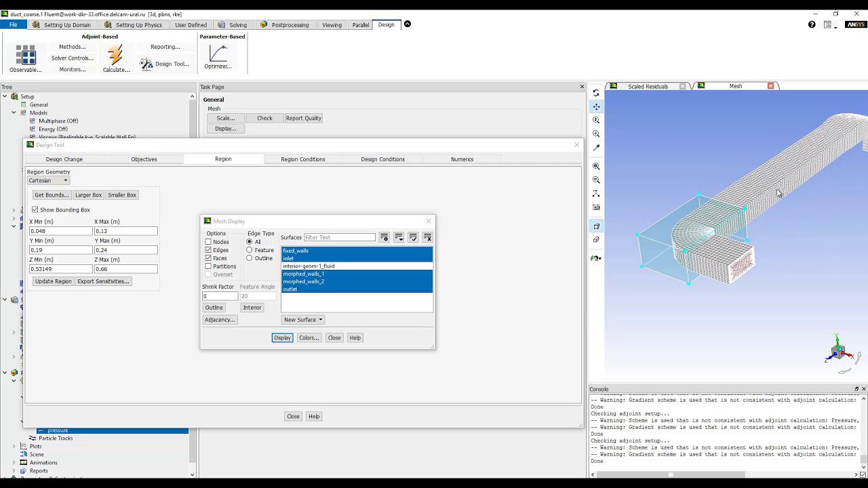868x488 pixels.
Task: Click the fit-to-window magnifier tool
Action: coord(596,166)
